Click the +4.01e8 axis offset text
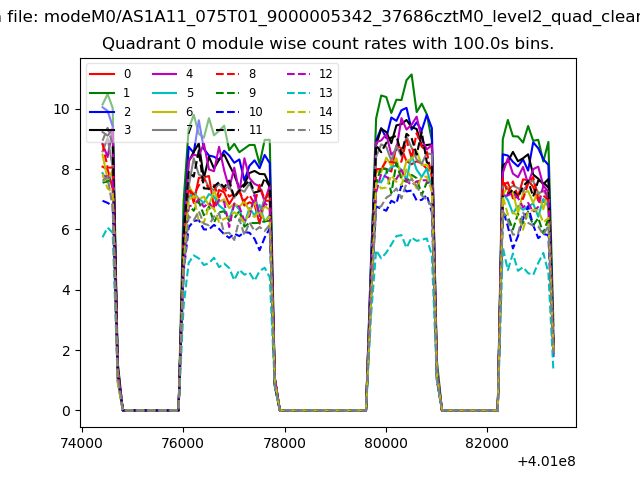 (x=545, y=461)
